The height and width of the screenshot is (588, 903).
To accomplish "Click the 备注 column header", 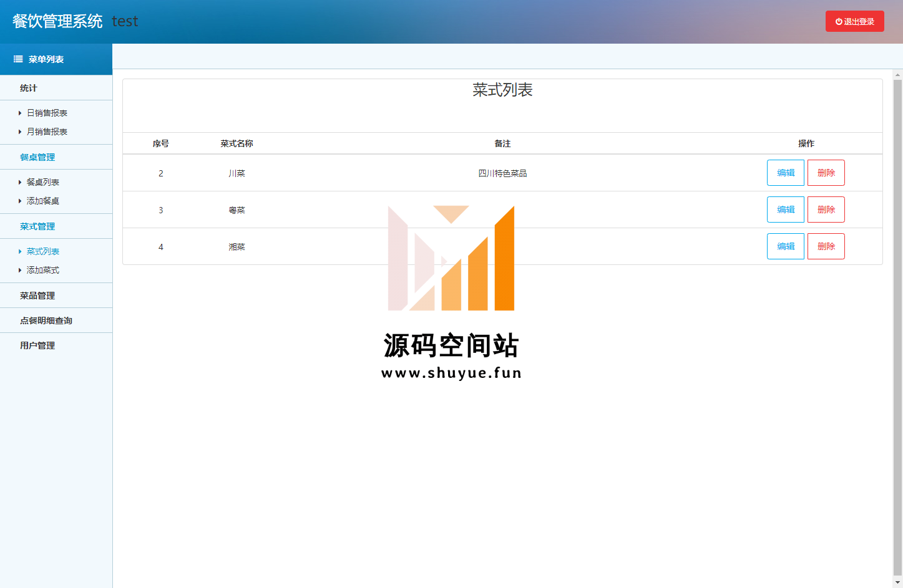I will click(502, 143).
